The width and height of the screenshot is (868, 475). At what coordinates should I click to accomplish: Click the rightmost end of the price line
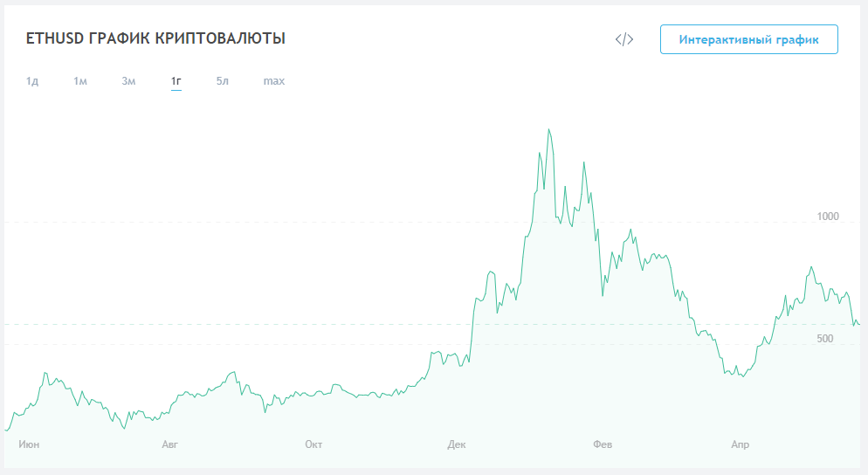[858, 324]
